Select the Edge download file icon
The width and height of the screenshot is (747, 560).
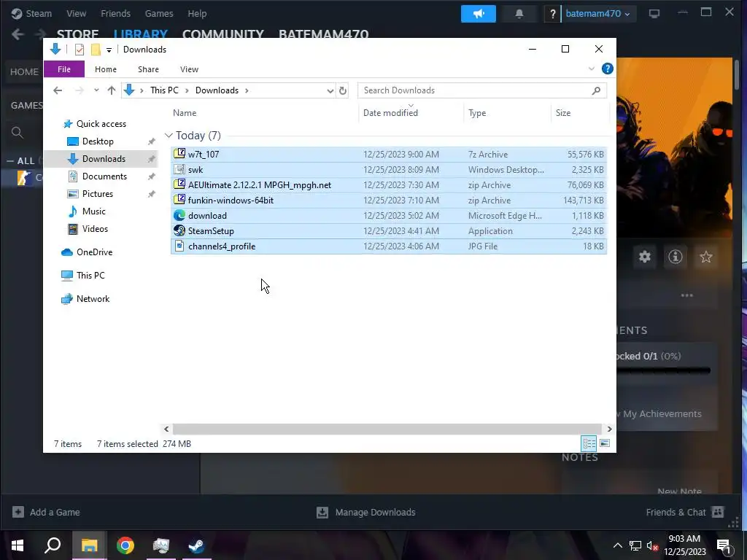[x=179, y=215]
